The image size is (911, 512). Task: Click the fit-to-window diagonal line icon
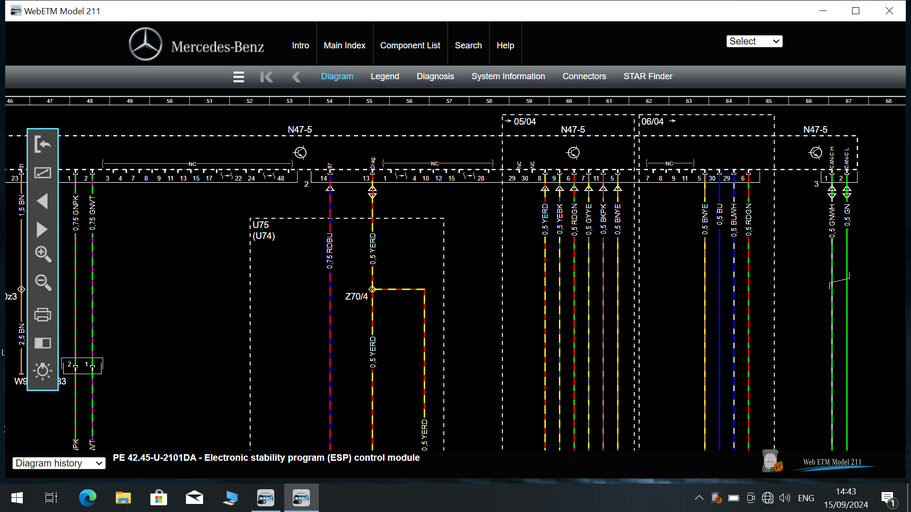42,173
